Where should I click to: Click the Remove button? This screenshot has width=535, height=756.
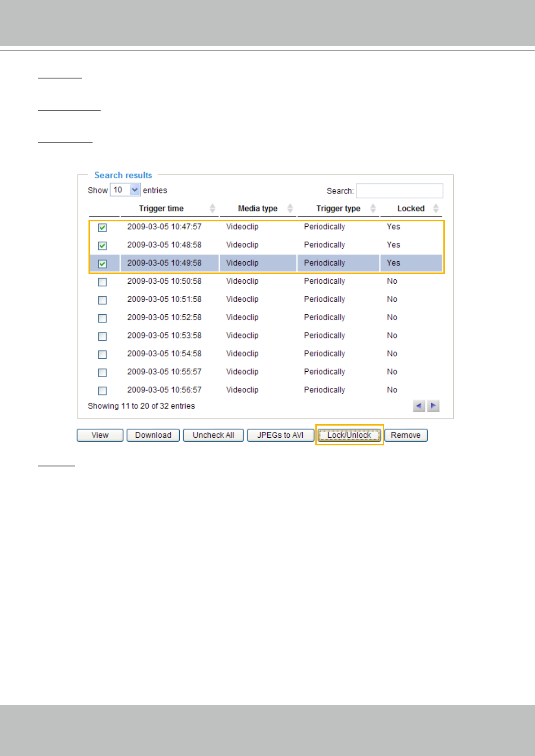click(x=406, y=435)
